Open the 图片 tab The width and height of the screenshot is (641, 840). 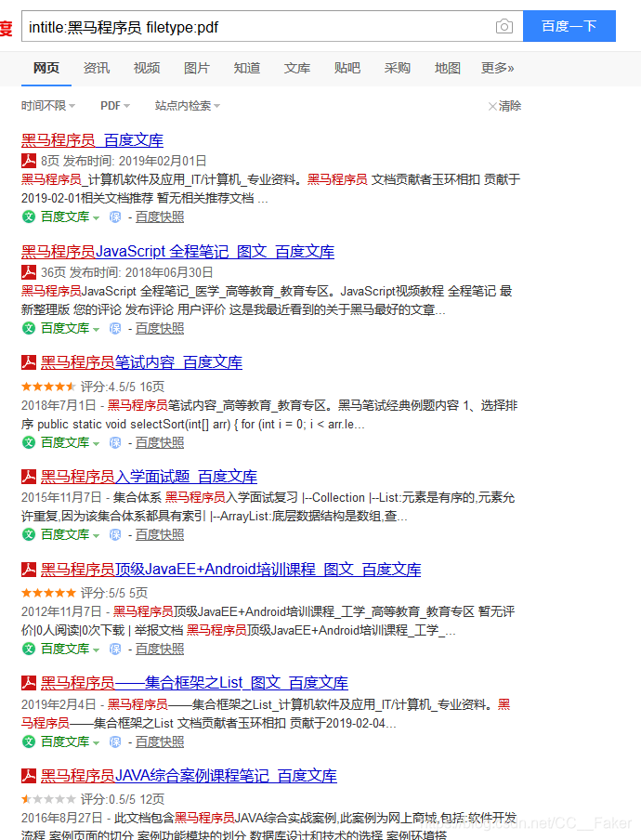197,68
